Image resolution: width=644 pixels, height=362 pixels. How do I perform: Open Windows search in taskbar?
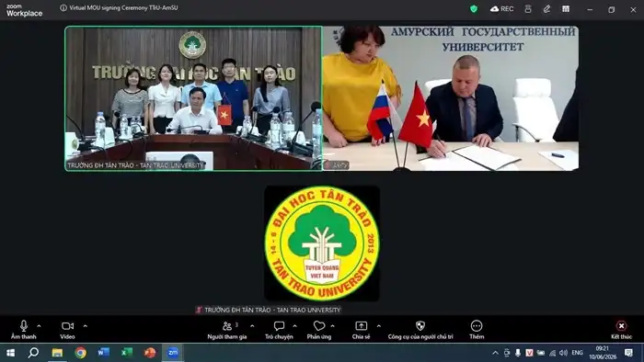pyautogui.click(x=33, y=353)
